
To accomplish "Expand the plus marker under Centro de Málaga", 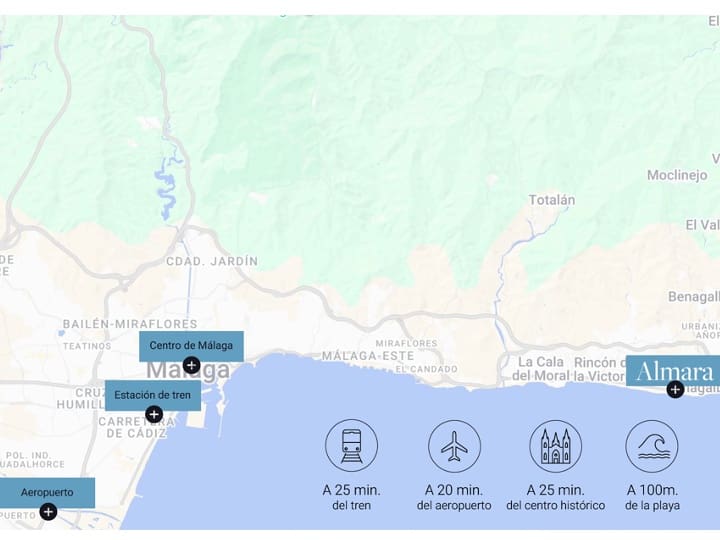I will point(191,366).
